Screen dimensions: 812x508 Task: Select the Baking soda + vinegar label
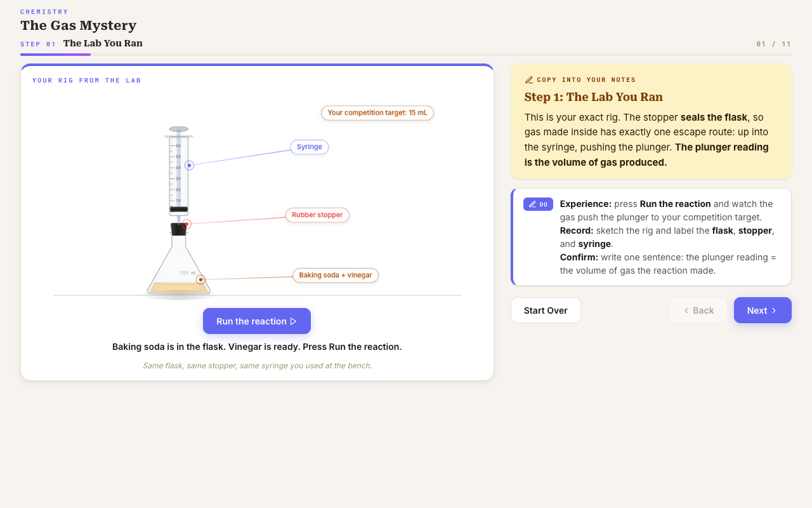click(x=336, y=275)
